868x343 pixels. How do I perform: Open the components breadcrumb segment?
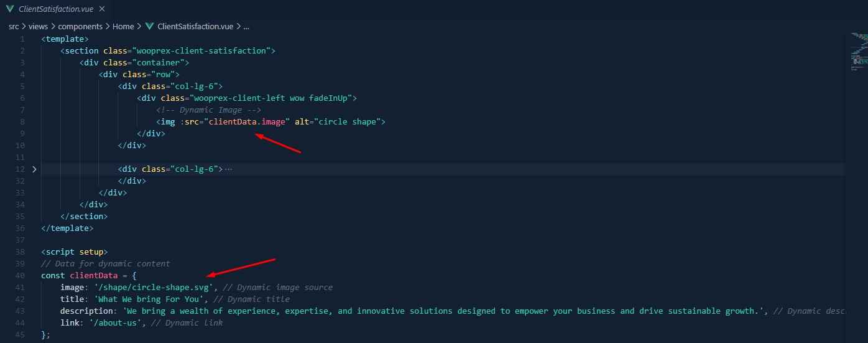[81, 26]
